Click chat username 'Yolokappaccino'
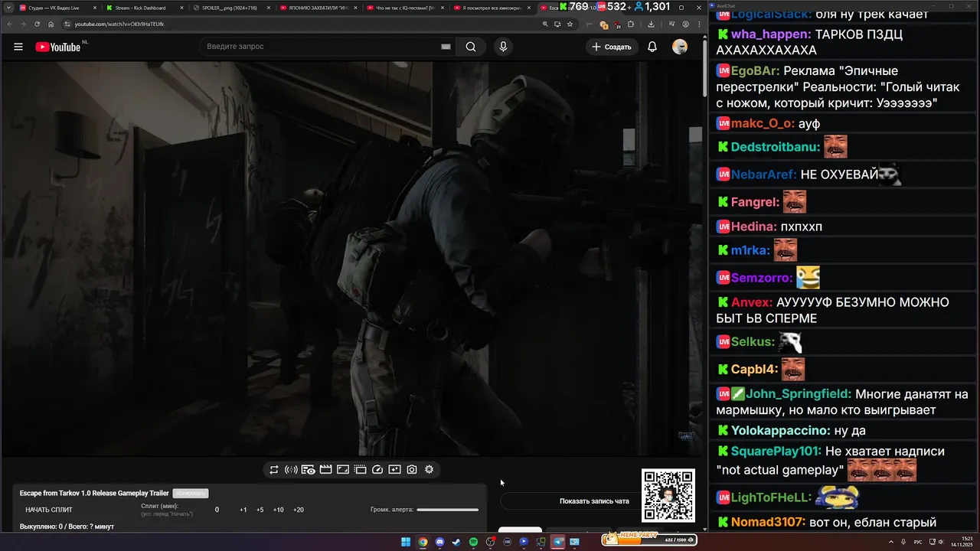 [x=781, y=431]
